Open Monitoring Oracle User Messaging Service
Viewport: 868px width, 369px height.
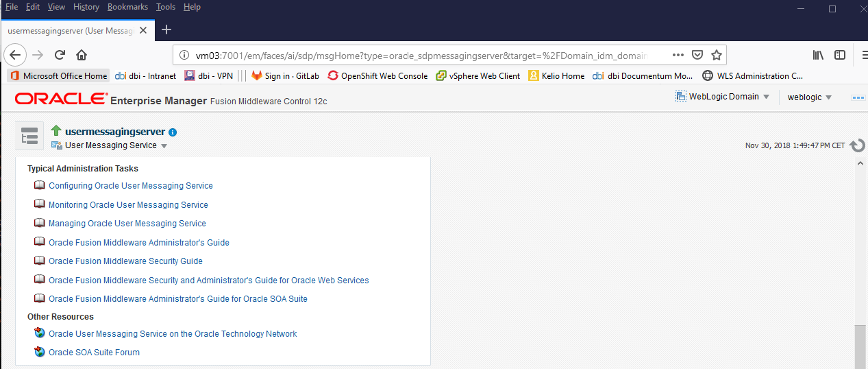[128, 205]
